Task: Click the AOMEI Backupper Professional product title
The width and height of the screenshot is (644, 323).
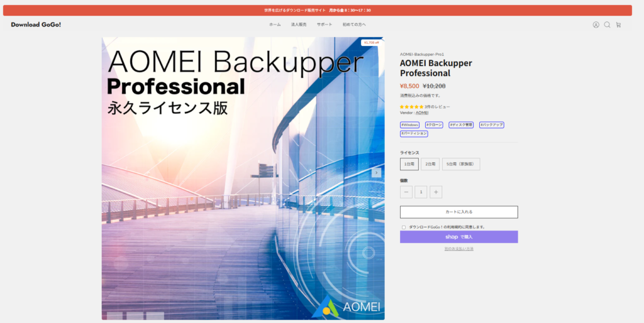Action: click(x=436, y=68)
